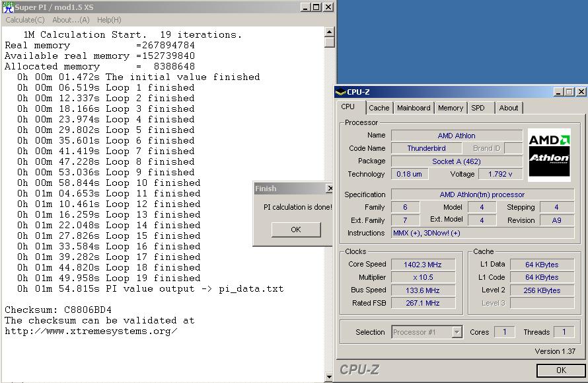
Task: Click the Ext. Family value 7
Action: click(405, 220)
